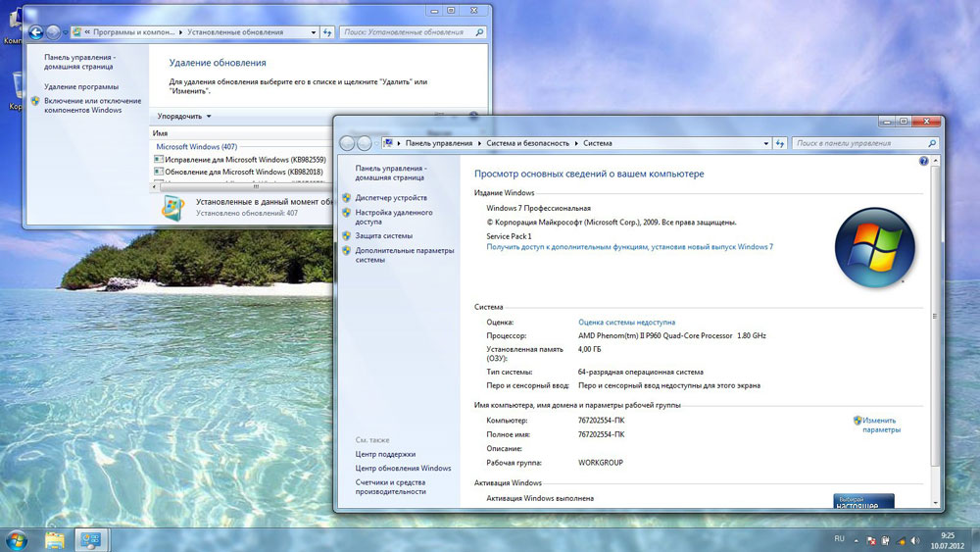Click the help question mark icon
The image size is (980, 552).
click(924, 160)
